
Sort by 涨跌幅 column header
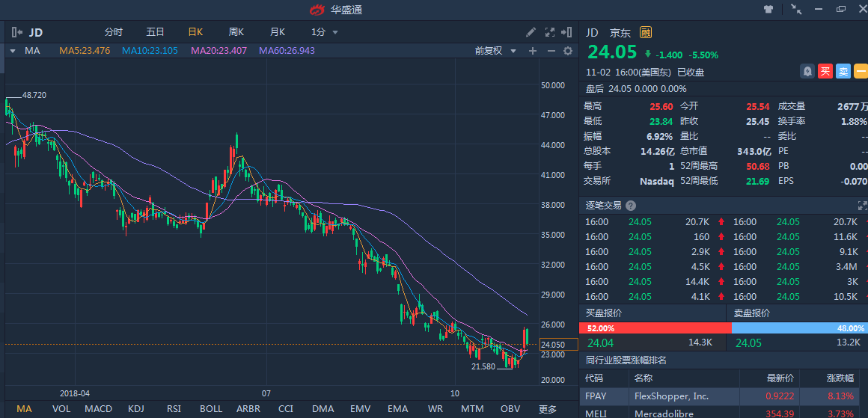pyautogui.click(x=840, y=378)
